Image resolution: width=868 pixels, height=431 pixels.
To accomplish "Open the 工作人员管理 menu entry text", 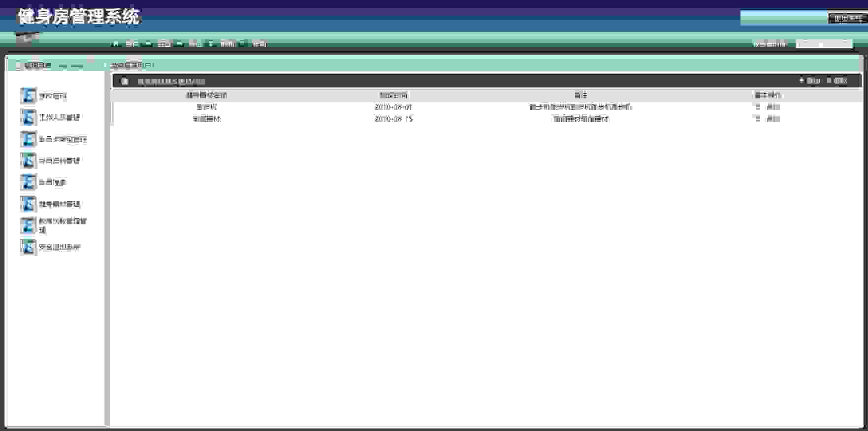I will [60, 118].
